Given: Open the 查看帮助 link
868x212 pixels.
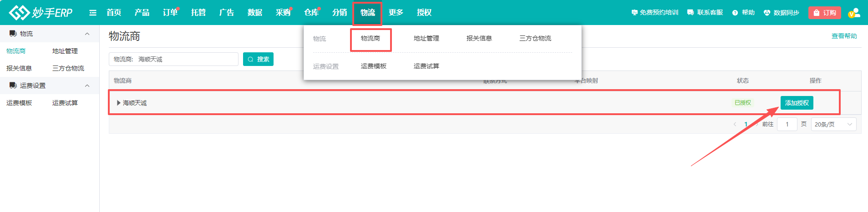Looking at the screenshot, I should 844,36.
